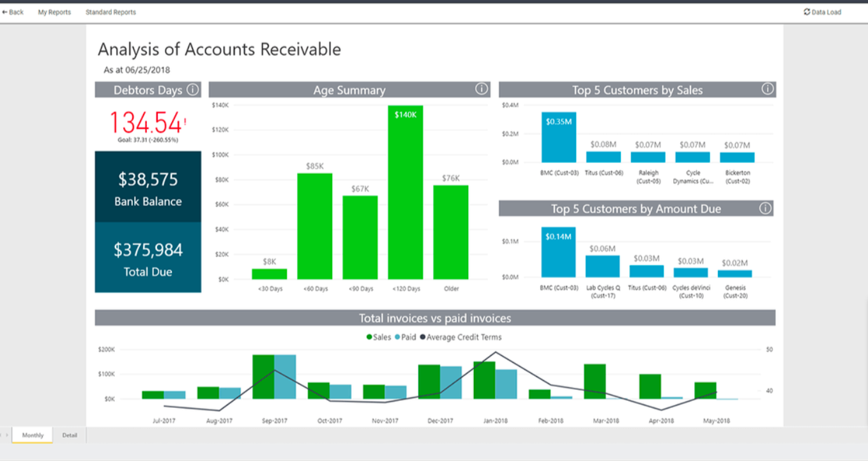Click the Titus (Cust-06) bar in Sales chart
The height and width of the screenshot is (461, 868).
tap(604, 157)
